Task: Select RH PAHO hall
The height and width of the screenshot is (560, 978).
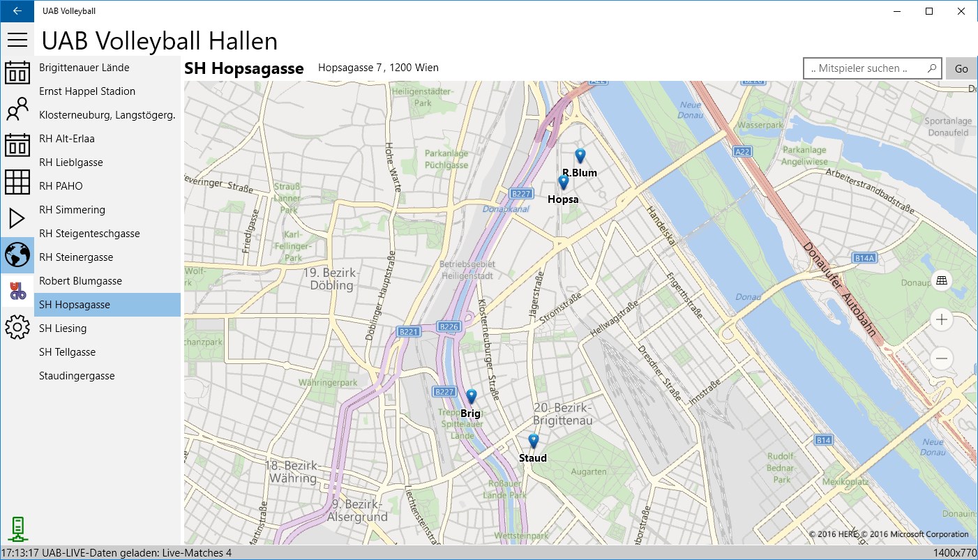Action: point(107,186)
